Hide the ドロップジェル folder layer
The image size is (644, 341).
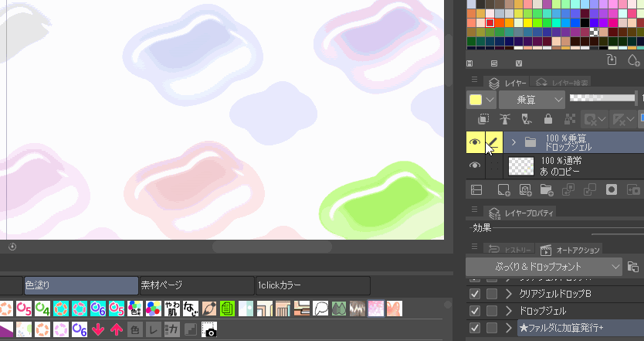pos(476,142)
